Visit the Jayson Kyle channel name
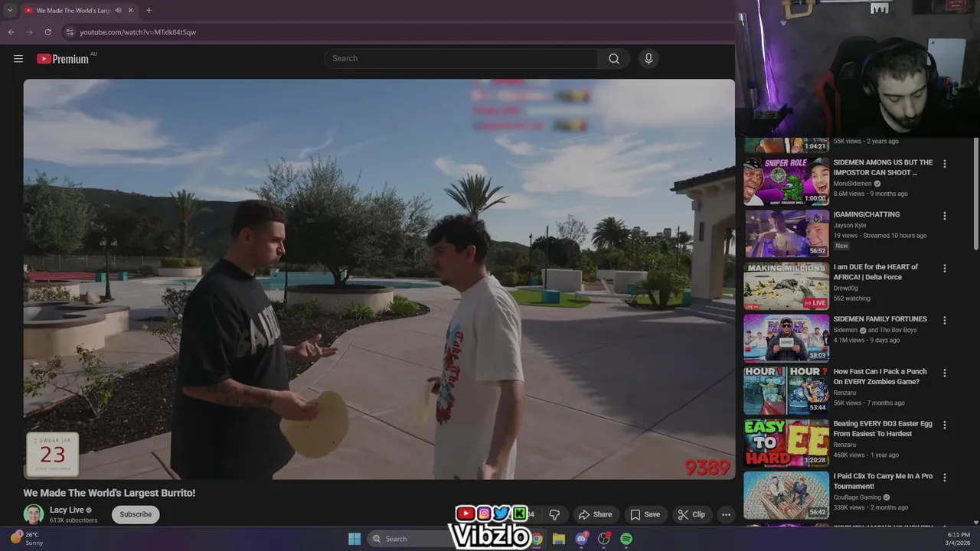 tap(850, 225)
